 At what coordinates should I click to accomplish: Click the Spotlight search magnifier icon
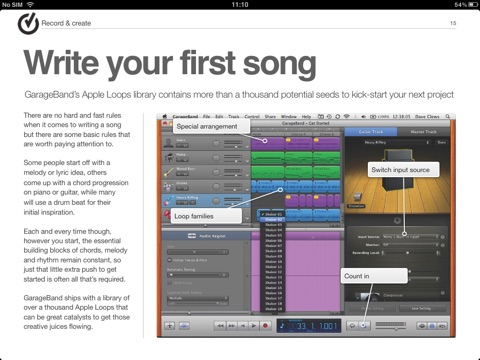(x=448, y=117)
